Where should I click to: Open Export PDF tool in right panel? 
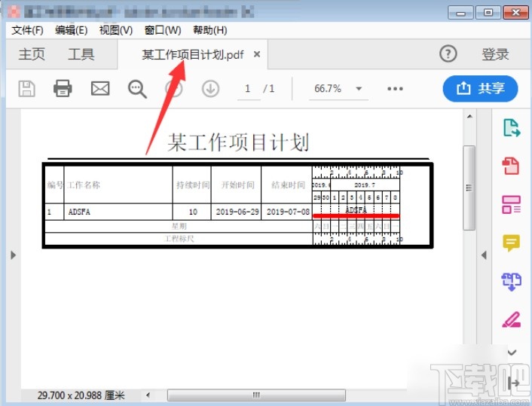point(511,128)
